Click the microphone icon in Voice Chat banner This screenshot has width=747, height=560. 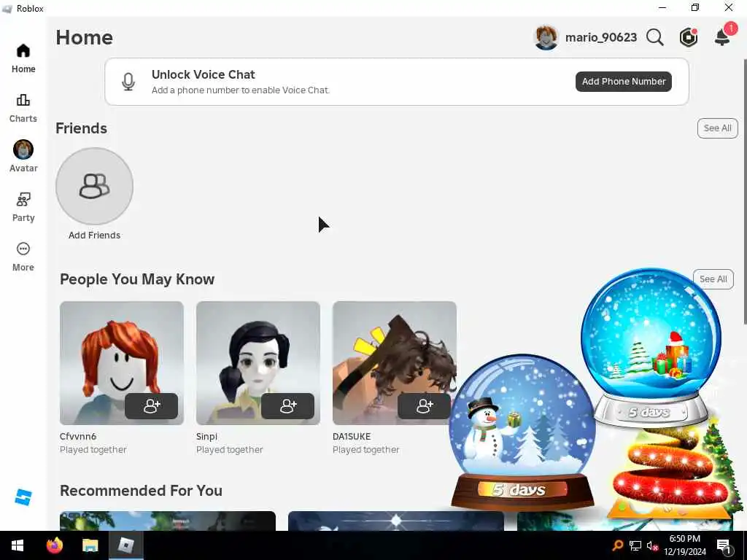[128, 82]
